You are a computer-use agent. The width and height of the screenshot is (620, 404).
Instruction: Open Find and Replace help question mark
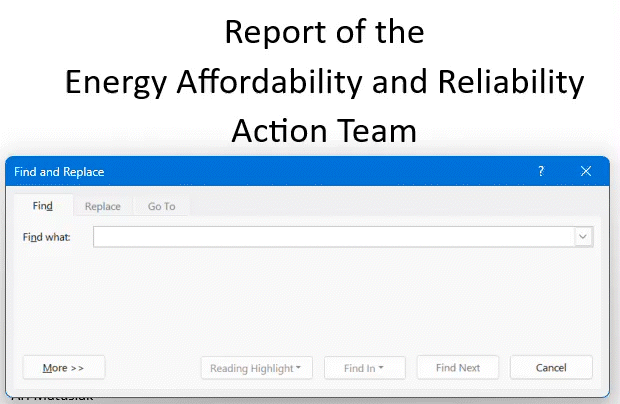[x=541, y=171]
